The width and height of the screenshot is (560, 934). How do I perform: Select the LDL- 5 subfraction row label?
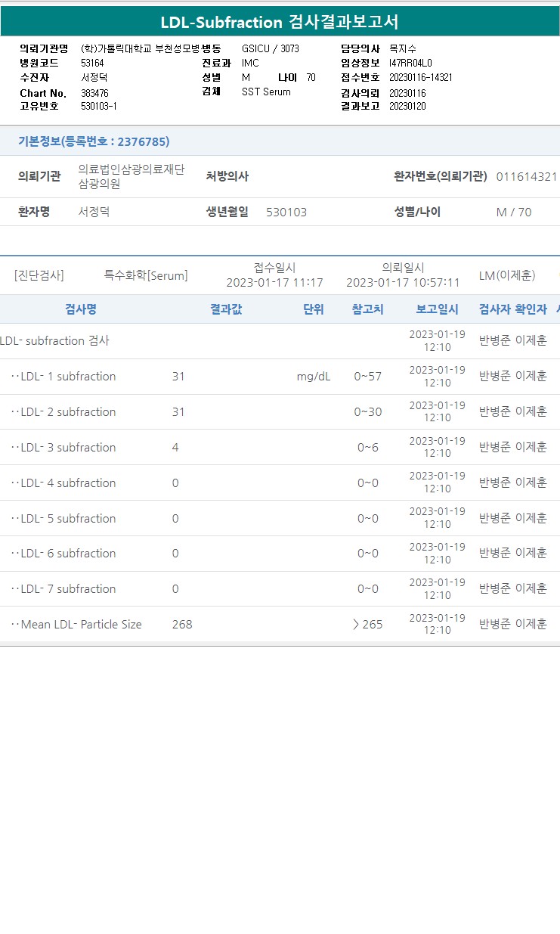click(x=63, y=519)
